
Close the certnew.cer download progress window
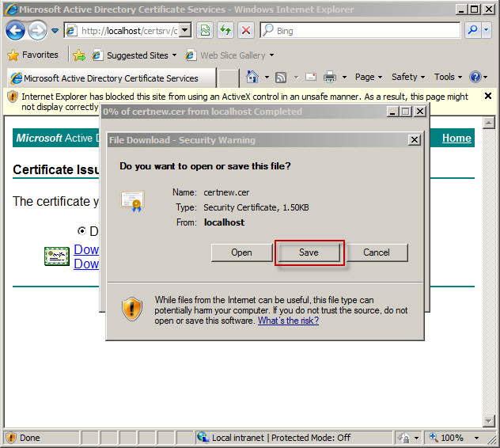tap(420, 112)
